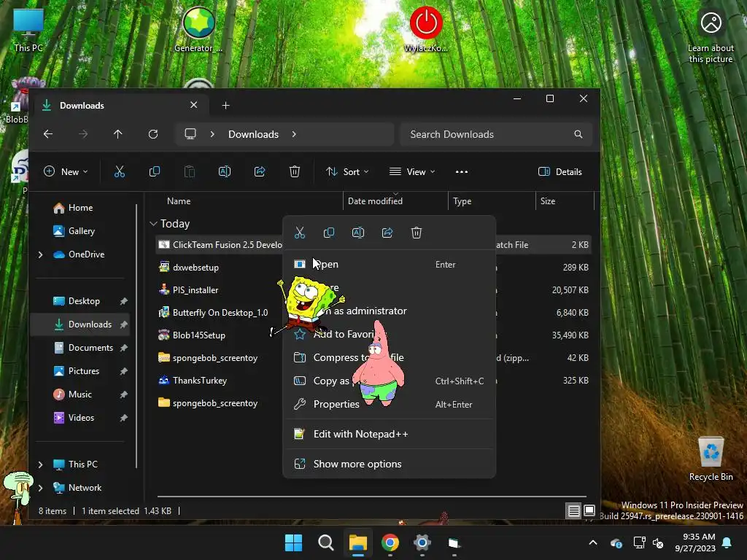Toggle the Details pane button
Screen dimensions: 747x560
[x=560, y=172]
